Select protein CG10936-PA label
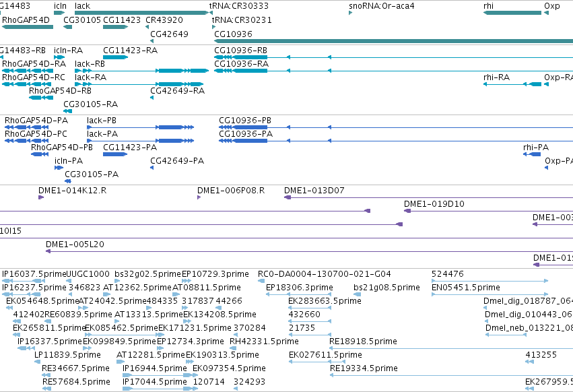 point(246,134)
